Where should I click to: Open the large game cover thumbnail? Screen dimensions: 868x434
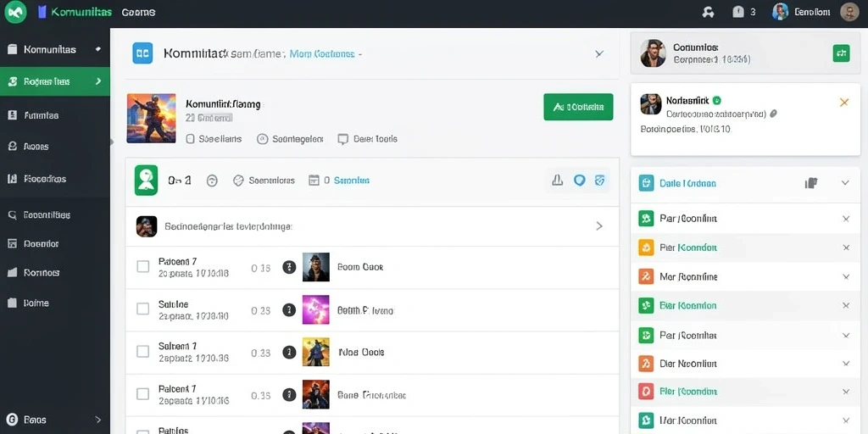(151, 118)
